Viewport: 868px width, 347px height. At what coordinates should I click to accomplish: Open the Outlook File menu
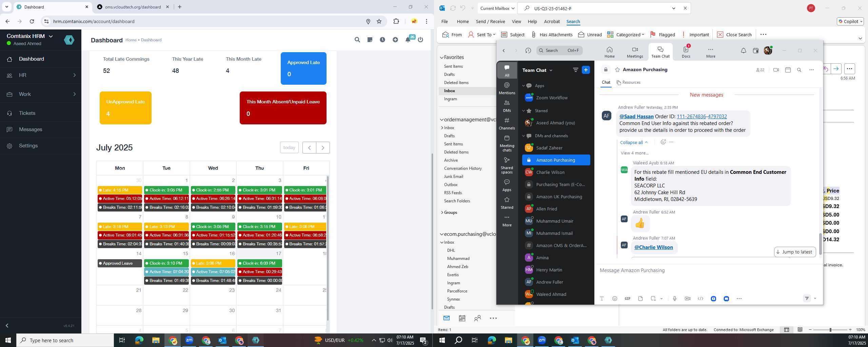[445, 21]
